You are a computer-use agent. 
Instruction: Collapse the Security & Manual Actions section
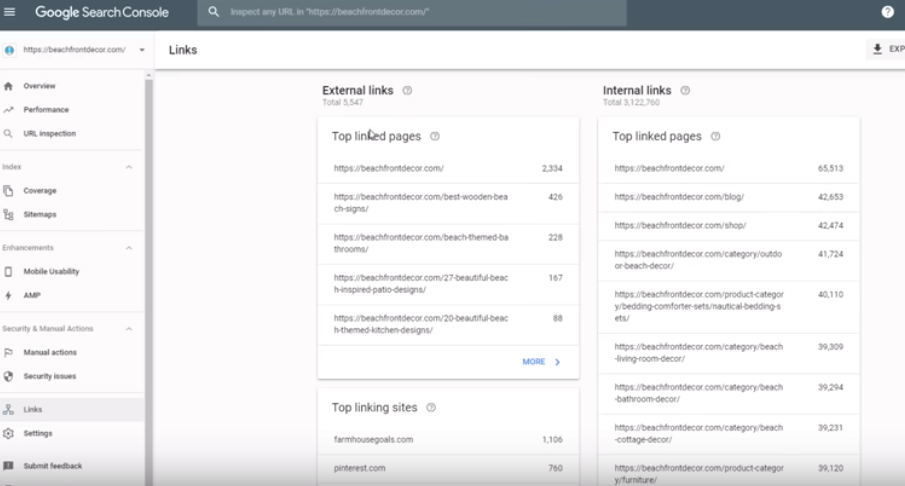(129, 328)
